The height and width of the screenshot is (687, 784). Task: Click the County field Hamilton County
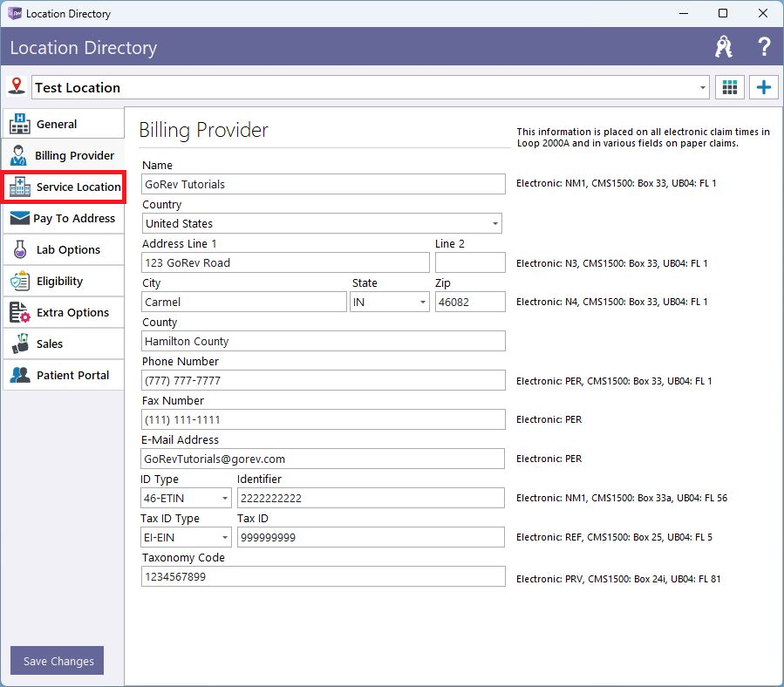[323, 341]
